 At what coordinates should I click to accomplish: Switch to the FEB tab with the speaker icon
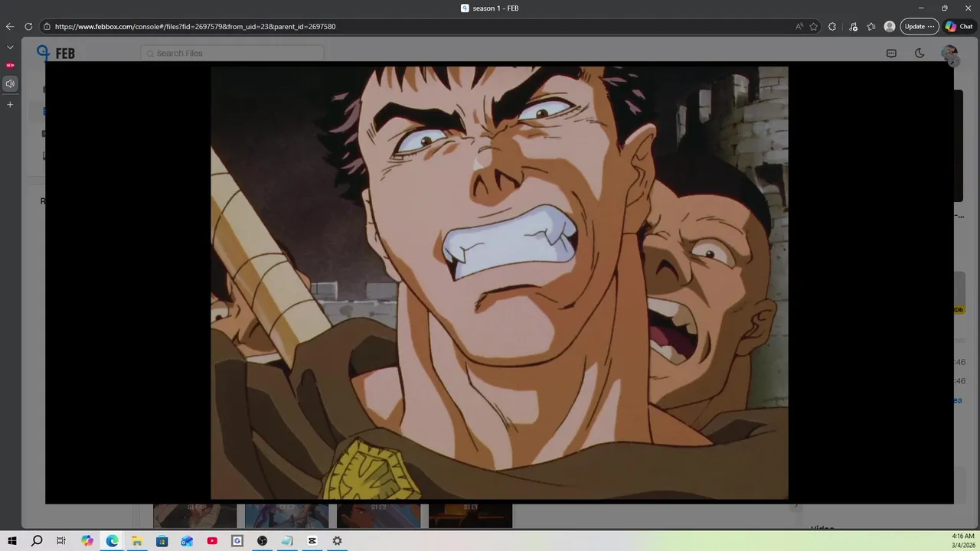tap(10, 83)
